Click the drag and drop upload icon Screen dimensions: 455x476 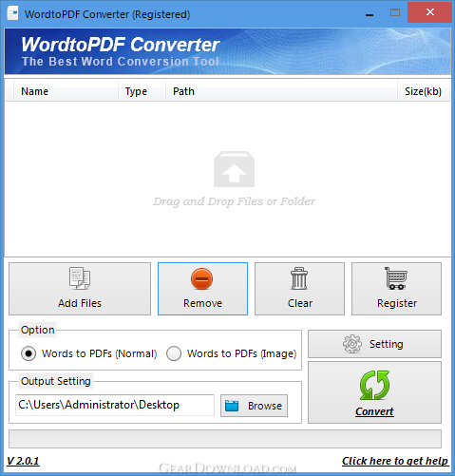234,169
